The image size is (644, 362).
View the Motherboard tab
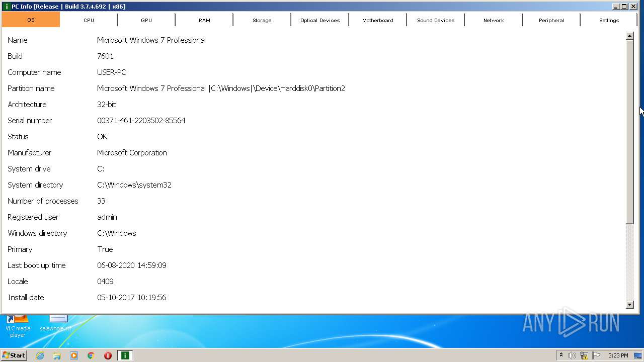point(378,20)
